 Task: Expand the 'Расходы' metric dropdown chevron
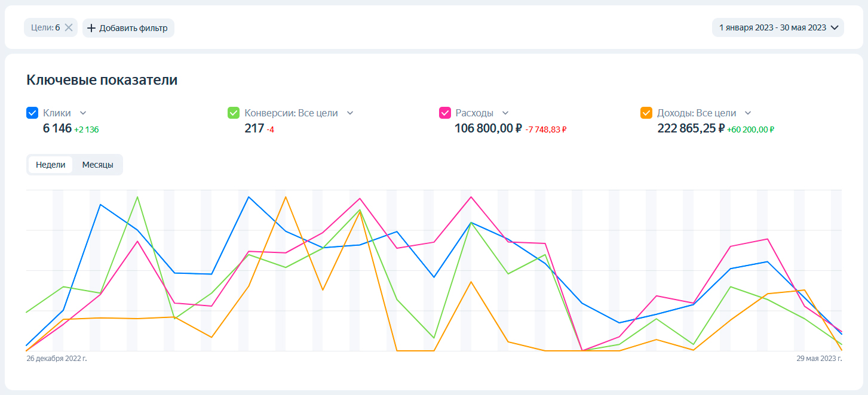[505, 113]
